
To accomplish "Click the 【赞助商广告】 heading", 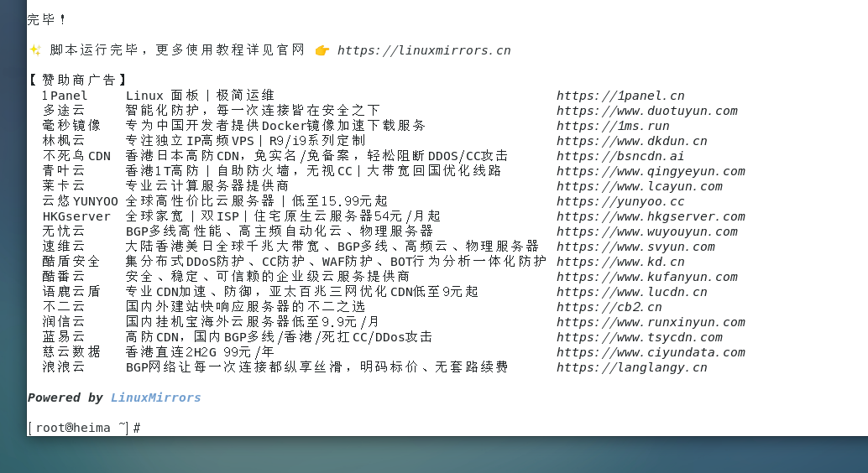I will (77, 81).
